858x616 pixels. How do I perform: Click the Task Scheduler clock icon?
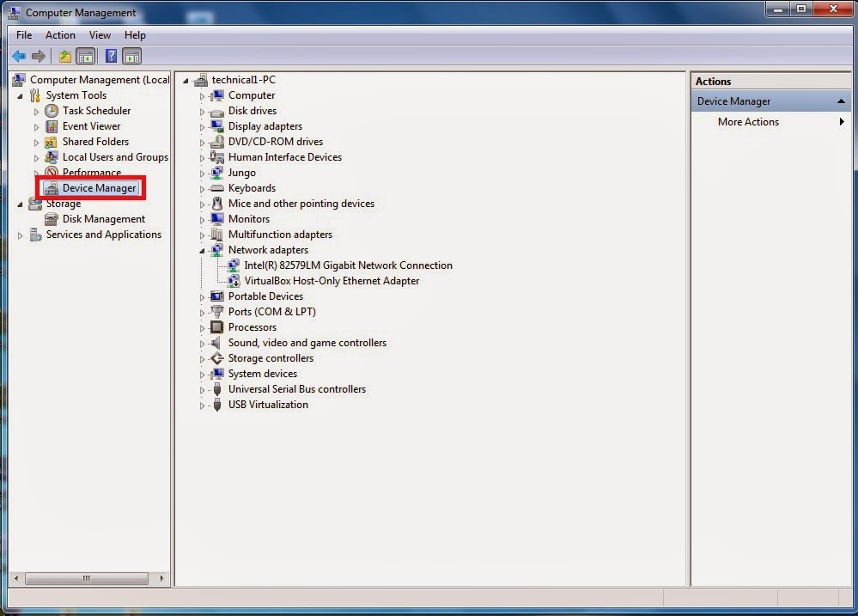[52, 111]
